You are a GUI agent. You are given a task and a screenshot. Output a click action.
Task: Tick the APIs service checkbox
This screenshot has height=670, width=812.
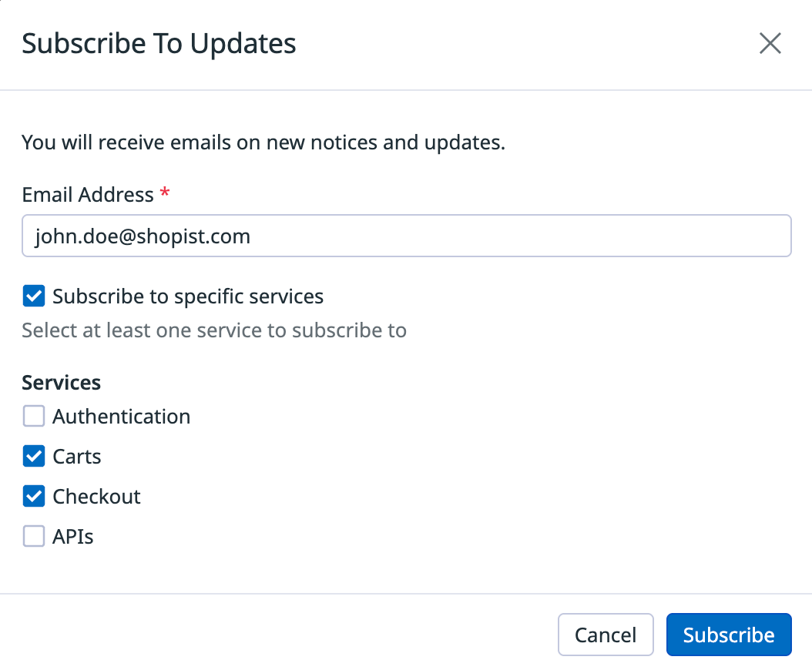[x=34, y=537]
